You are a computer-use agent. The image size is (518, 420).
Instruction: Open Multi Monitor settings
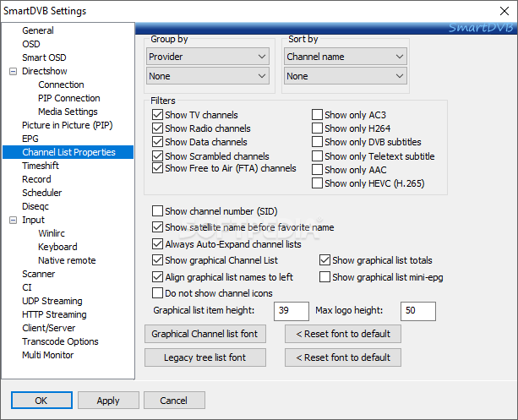pos(47,355)
